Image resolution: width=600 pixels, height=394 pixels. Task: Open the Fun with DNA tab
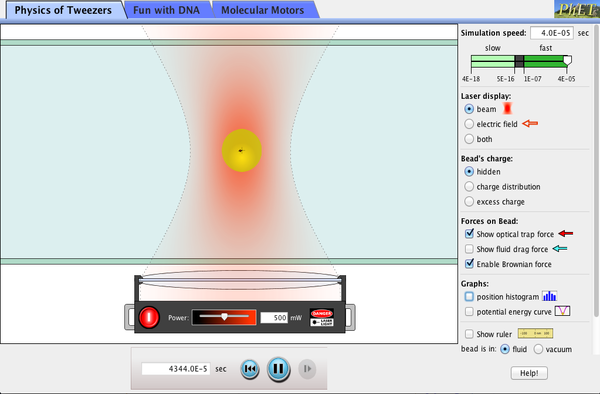(x=166, y=10)
